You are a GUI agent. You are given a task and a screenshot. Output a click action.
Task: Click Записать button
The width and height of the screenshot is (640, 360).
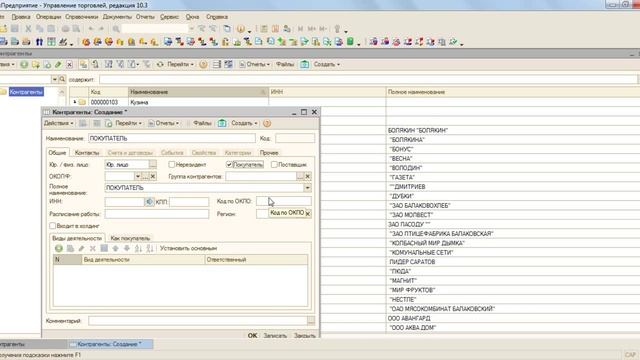275,335
